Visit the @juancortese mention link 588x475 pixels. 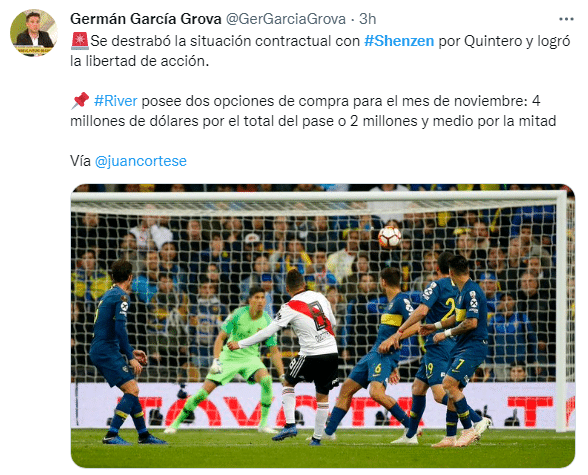click(x=141, y=161)
